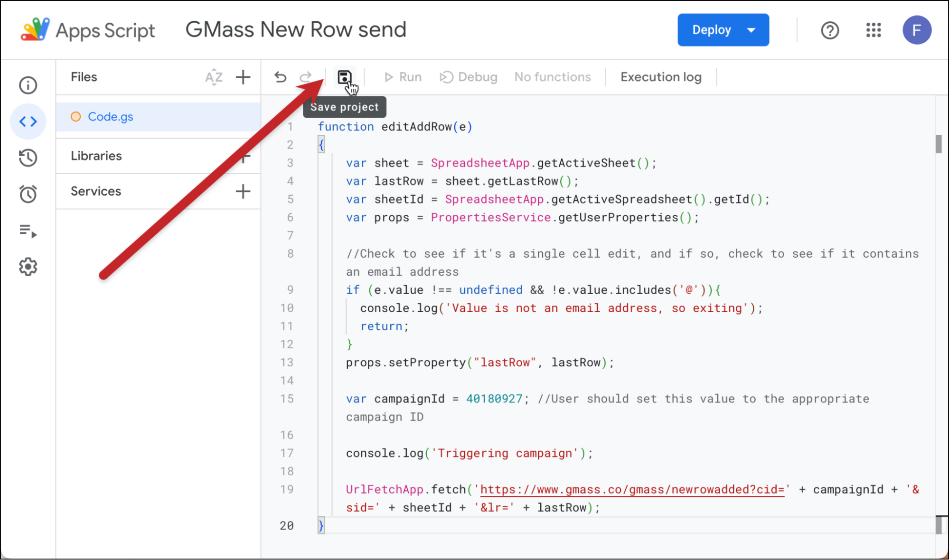
Task: Click the Deploy dropdown arrow
Action: pos(751,30)
